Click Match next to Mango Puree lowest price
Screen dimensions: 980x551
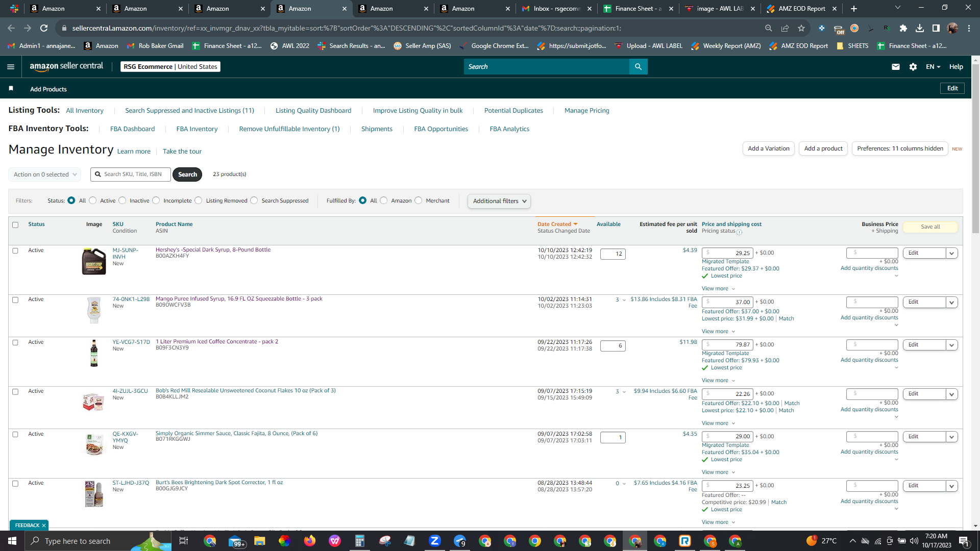pyautogui.click(x=786, y=319)
